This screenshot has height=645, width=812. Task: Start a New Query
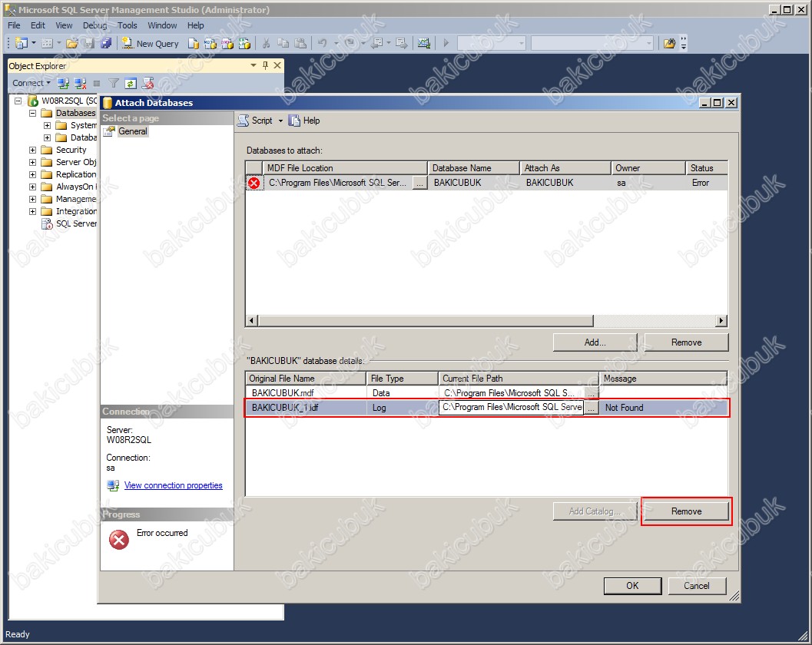point(150,44)
